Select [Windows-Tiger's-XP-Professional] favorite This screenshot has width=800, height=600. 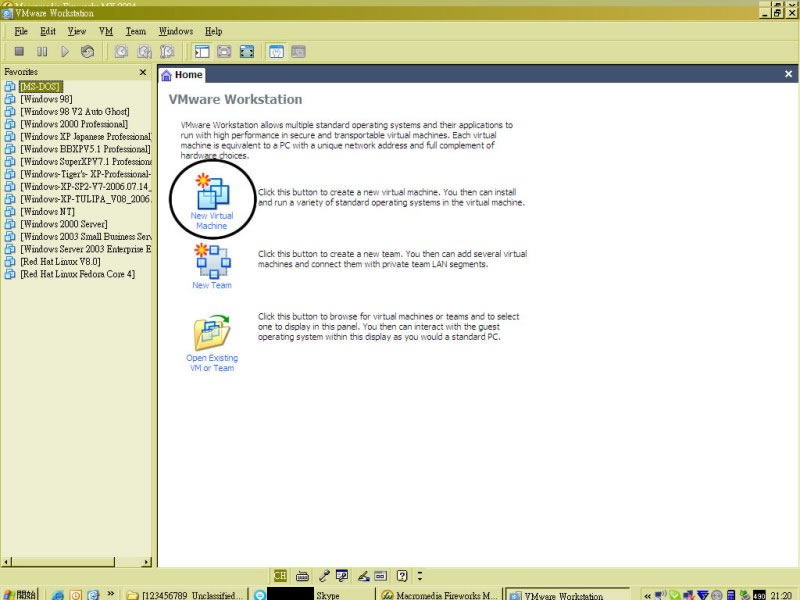click(85, 174)
